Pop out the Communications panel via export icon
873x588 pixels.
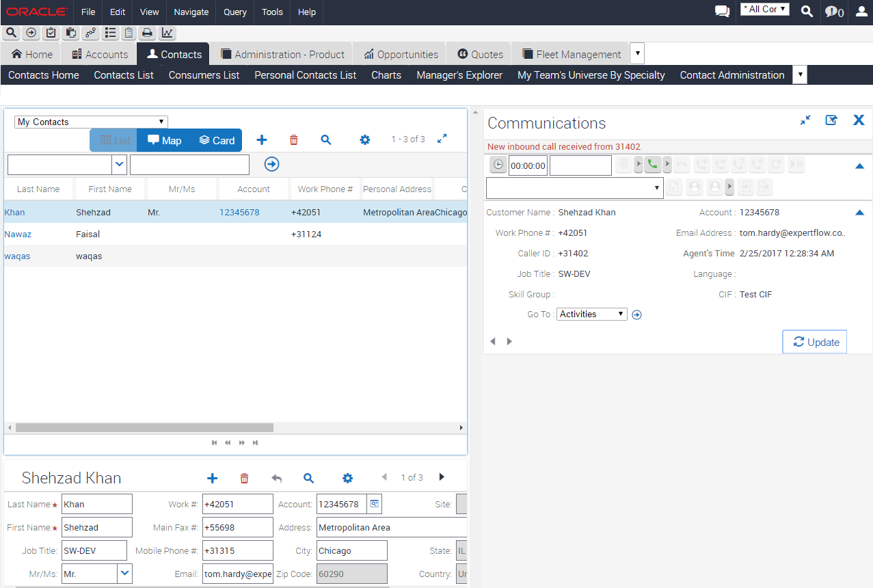click(831, 120)
